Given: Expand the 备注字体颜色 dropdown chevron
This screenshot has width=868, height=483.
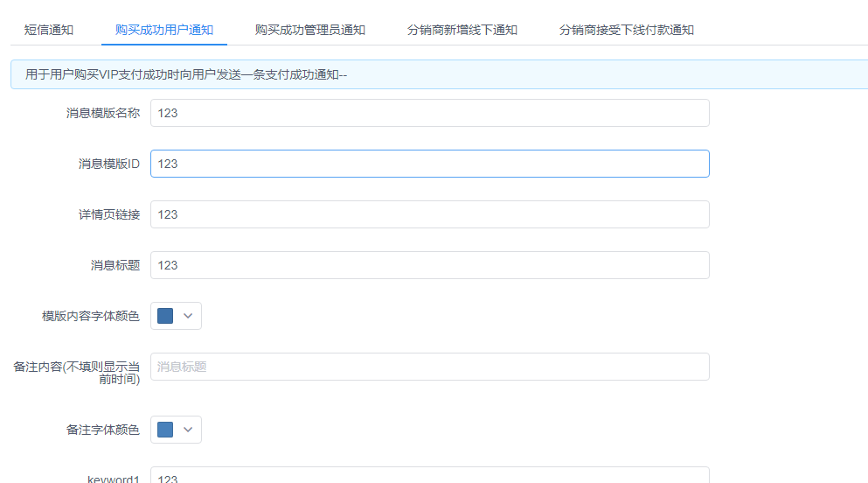Looking at the screenshot, I should tap(188, 430).
